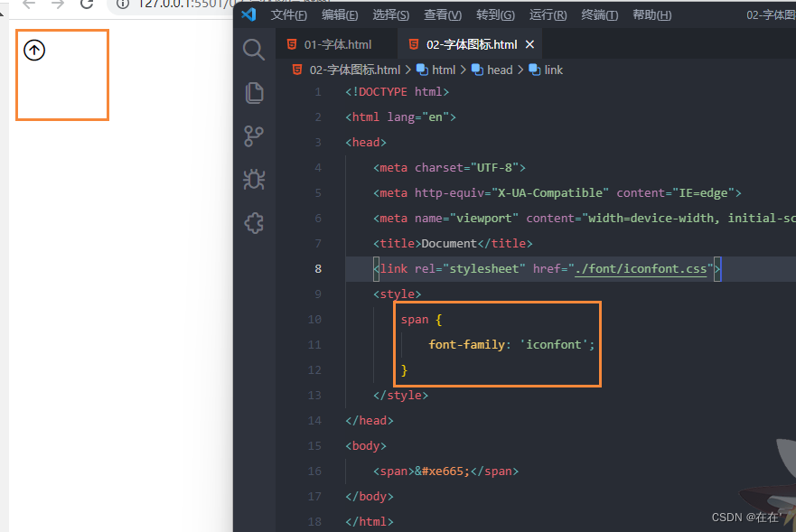Open the link breadcrumb dropdown
The height and width of the screenshot is (532, 796).
(552, 69)
